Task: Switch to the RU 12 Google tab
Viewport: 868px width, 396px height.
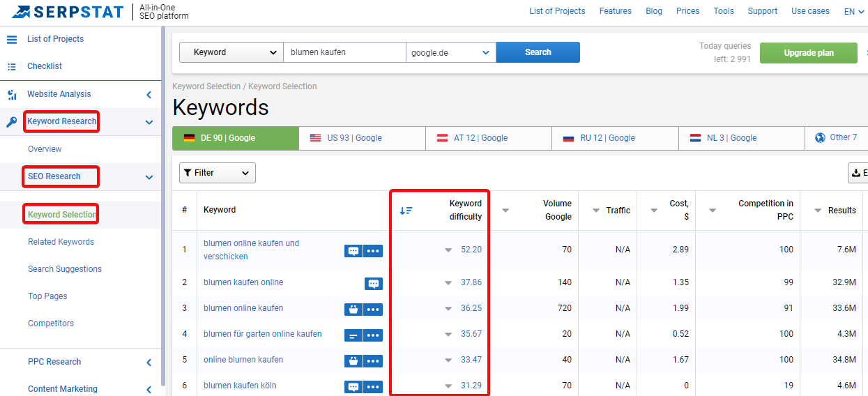Action: coord(615,138)
